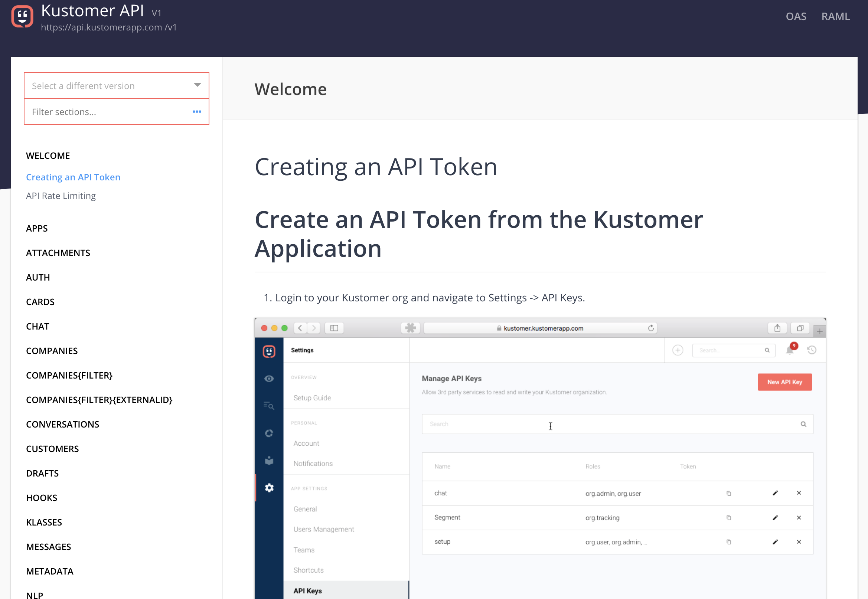This screenshot has width=868, height=599.
Task: Open the 'Select a different version' dropdown
Action: pyautogui.click(x=116, y=86)
